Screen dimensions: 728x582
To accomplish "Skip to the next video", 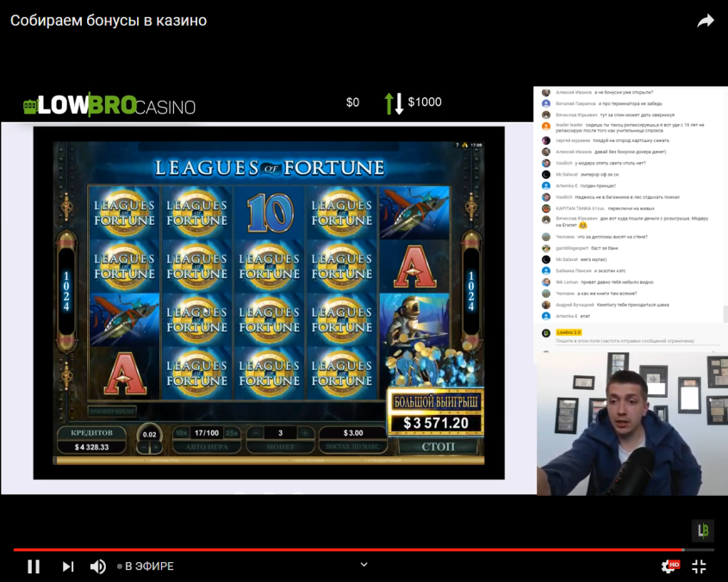I will tap(68, 566).
